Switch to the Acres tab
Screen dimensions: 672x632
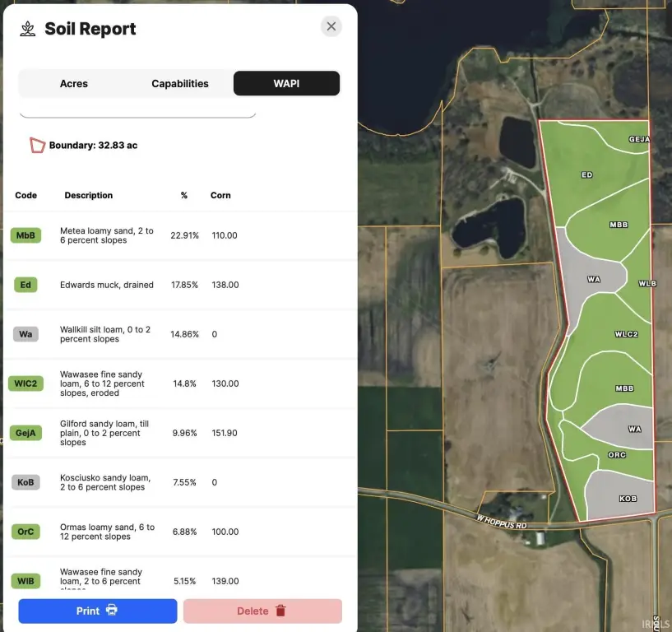[74, 84]
